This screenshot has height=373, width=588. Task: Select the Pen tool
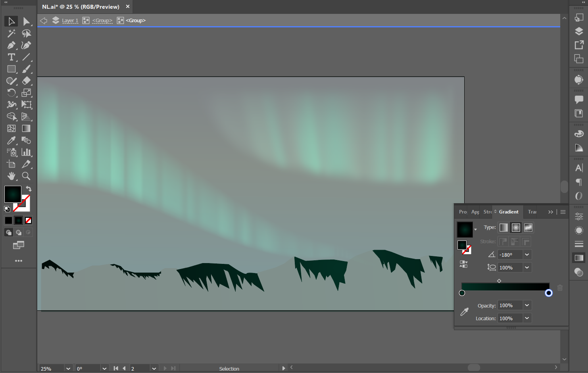pos(11,45)
